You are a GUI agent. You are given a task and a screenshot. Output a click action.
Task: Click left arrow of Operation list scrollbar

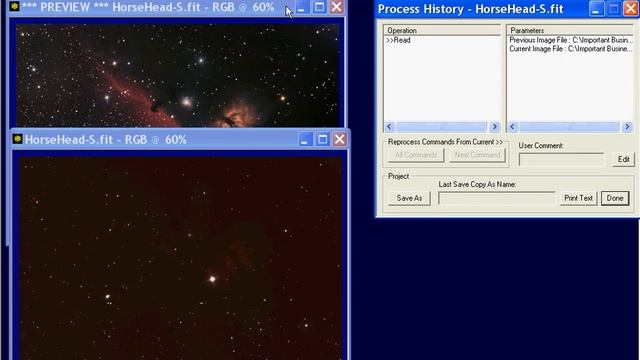389,127
